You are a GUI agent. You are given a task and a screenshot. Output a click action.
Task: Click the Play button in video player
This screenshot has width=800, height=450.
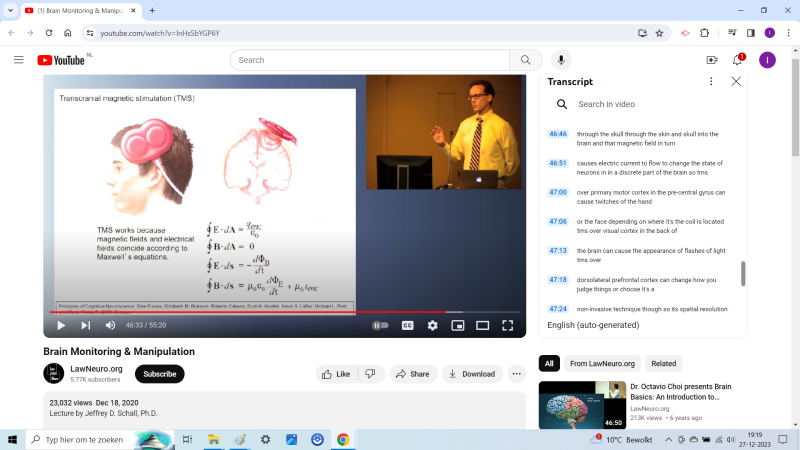pyautogui.click(x=61, y=325)
